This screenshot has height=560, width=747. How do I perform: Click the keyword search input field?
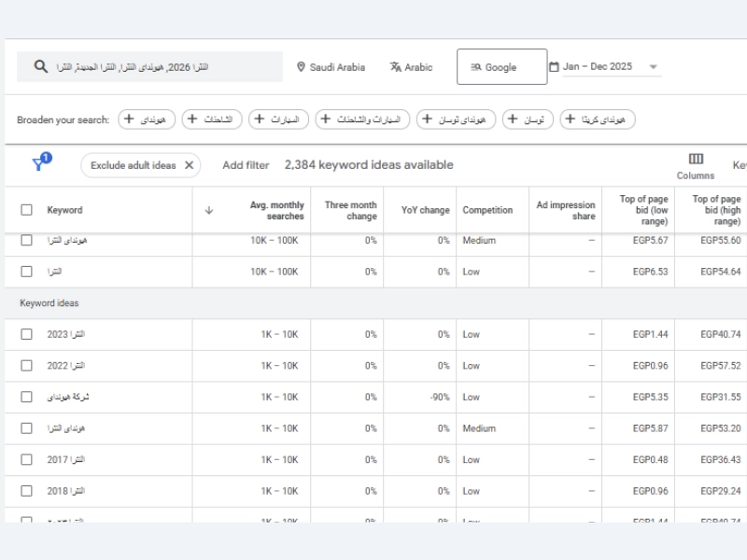coord(159,67)
